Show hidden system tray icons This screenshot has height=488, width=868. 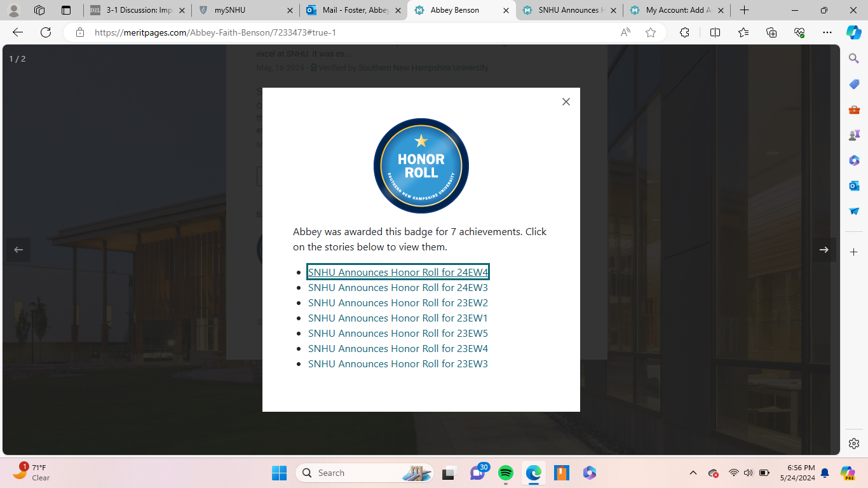(693, 473)
